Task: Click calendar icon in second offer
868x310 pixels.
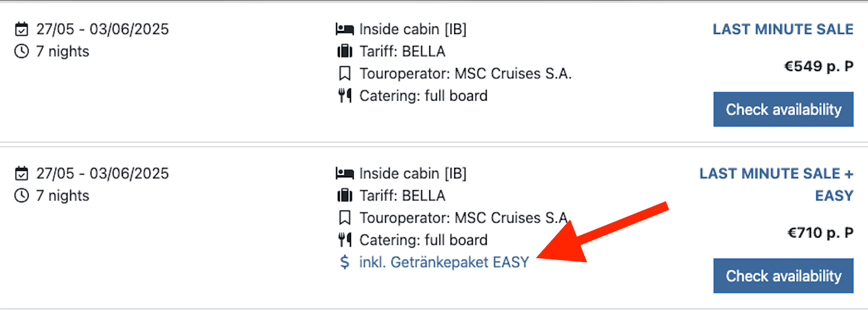Action: [x=21, y=173]
